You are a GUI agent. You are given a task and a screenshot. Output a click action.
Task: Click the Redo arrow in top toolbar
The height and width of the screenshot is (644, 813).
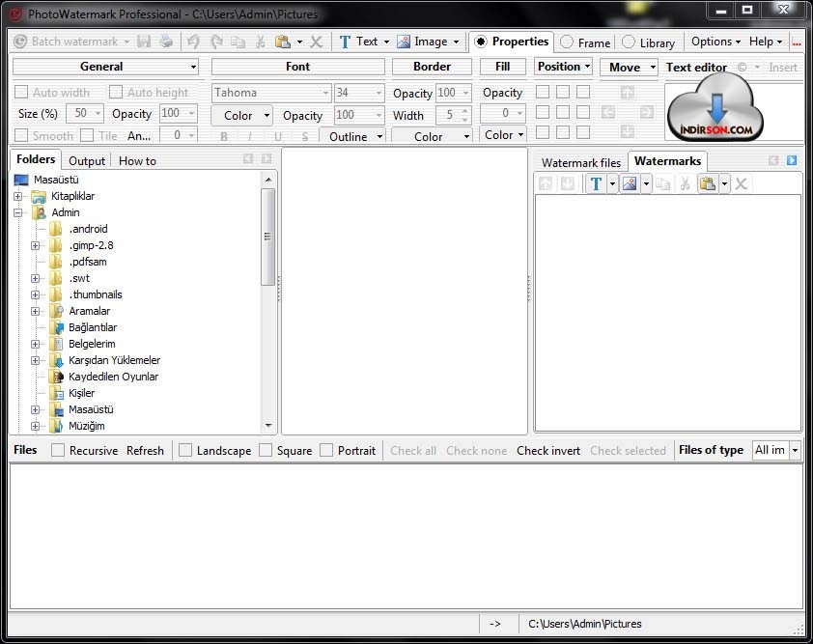[216, 42]
